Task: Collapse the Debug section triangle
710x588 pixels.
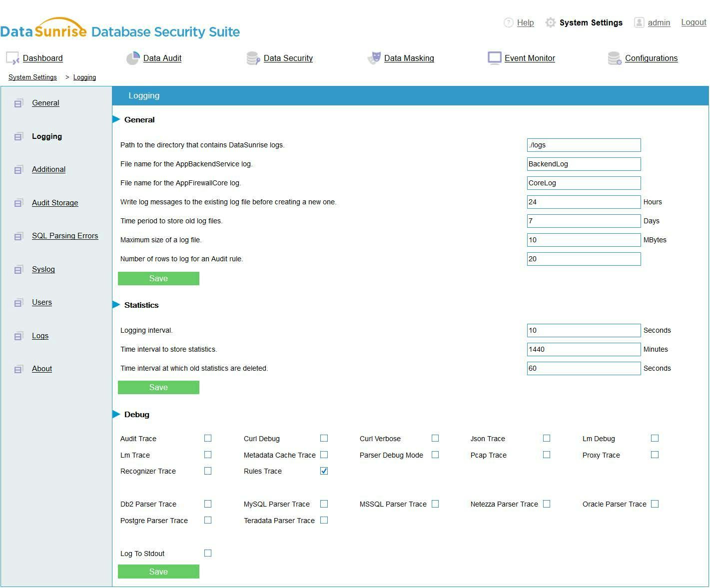Action: coord(116,414)
